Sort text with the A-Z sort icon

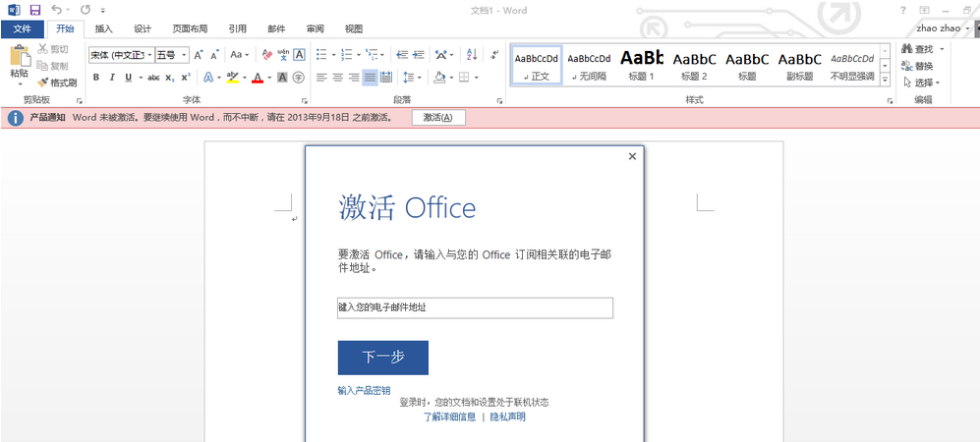(472, 55)
